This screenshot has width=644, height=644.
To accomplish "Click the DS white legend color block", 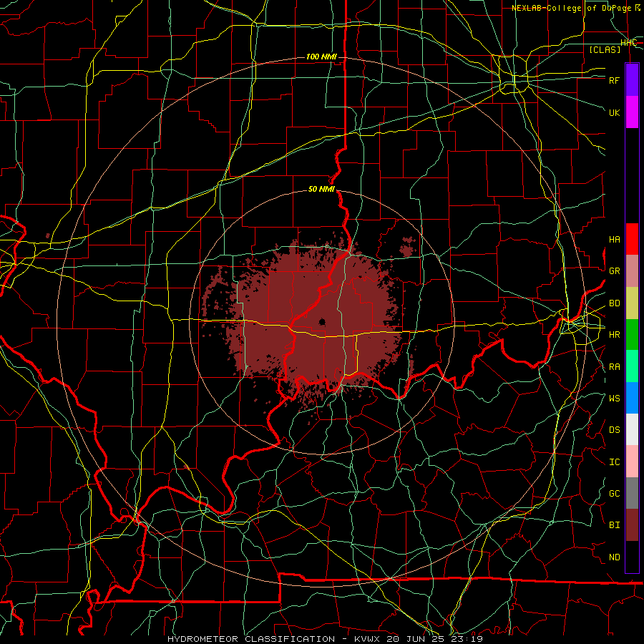I will (632, 429).
